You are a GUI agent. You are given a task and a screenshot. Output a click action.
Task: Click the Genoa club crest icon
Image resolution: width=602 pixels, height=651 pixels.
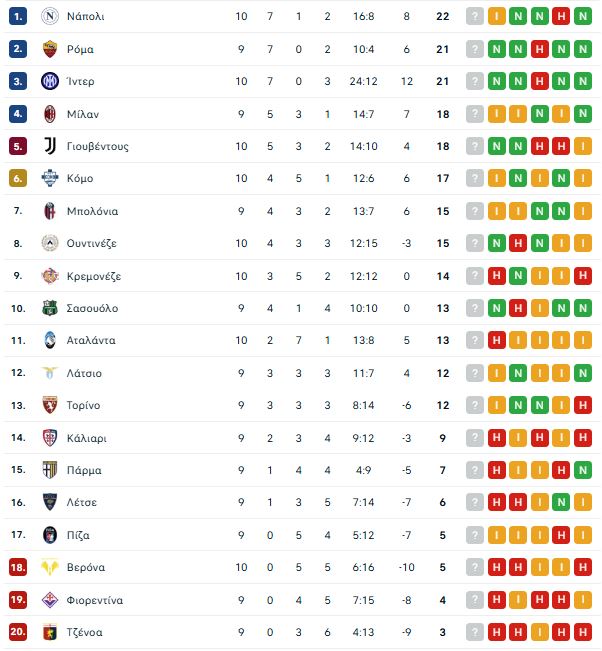[50, 632]
